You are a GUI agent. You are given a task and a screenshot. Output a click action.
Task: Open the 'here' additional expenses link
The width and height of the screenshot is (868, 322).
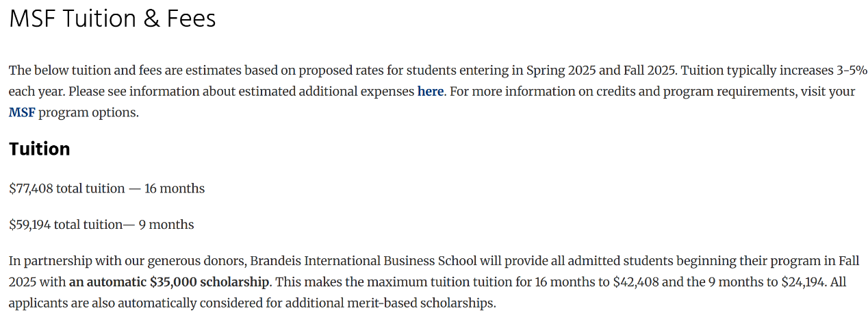click(431, 91)
